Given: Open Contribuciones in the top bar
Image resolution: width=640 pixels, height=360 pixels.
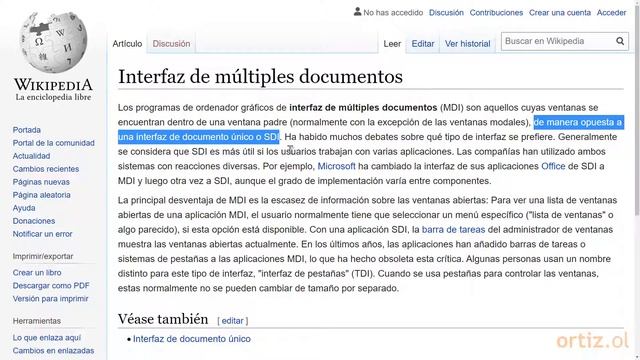Looking at the screenshot, I should [496, 13].
